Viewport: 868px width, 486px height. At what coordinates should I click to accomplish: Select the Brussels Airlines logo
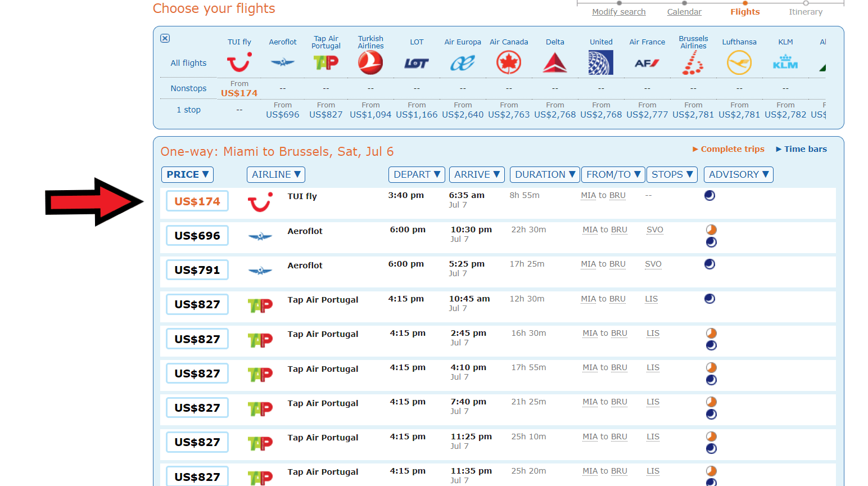693,62
